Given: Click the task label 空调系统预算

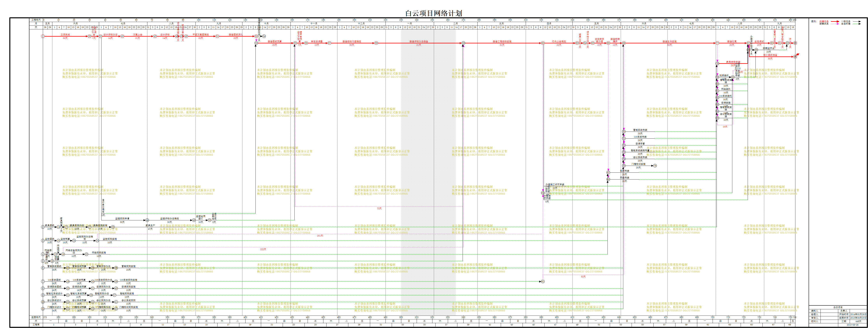Looking at the screenshot, I should (x=79, y=287).
